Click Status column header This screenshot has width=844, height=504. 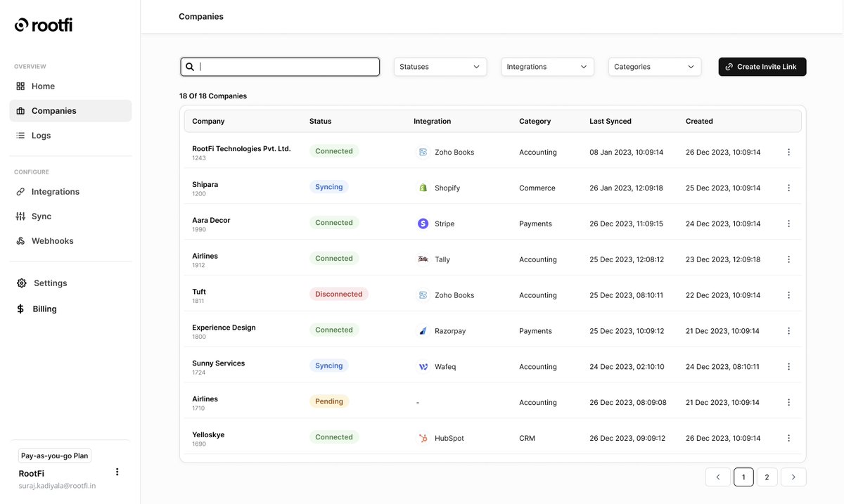[x=320, y=121]
